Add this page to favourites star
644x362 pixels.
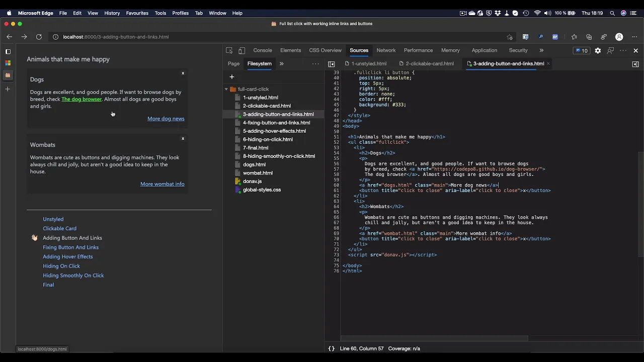[510, 37]
